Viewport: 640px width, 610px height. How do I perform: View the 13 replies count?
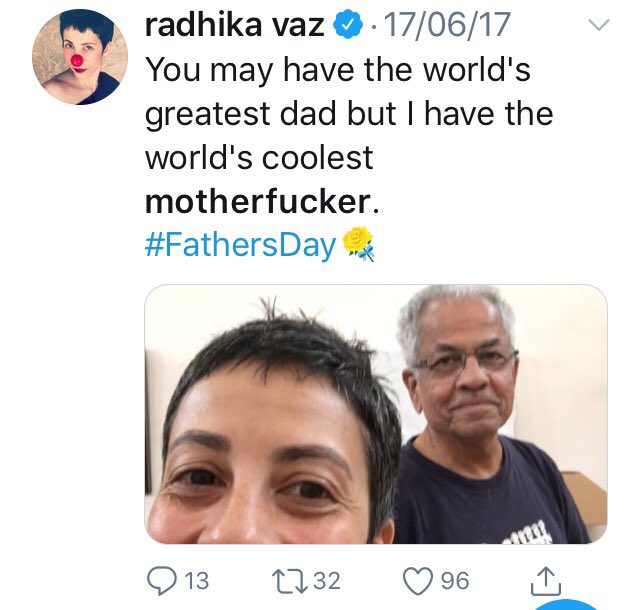(x=196, y=580)
